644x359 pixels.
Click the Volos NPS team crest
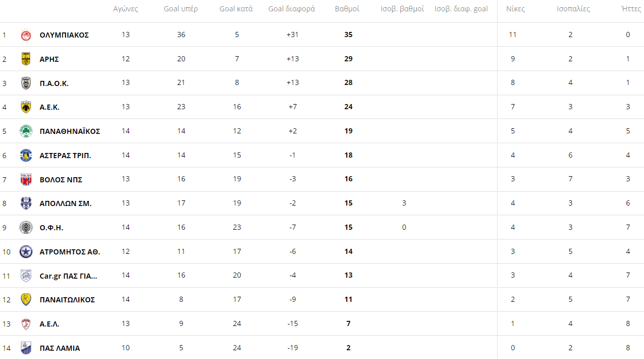(x=26, y=179)
